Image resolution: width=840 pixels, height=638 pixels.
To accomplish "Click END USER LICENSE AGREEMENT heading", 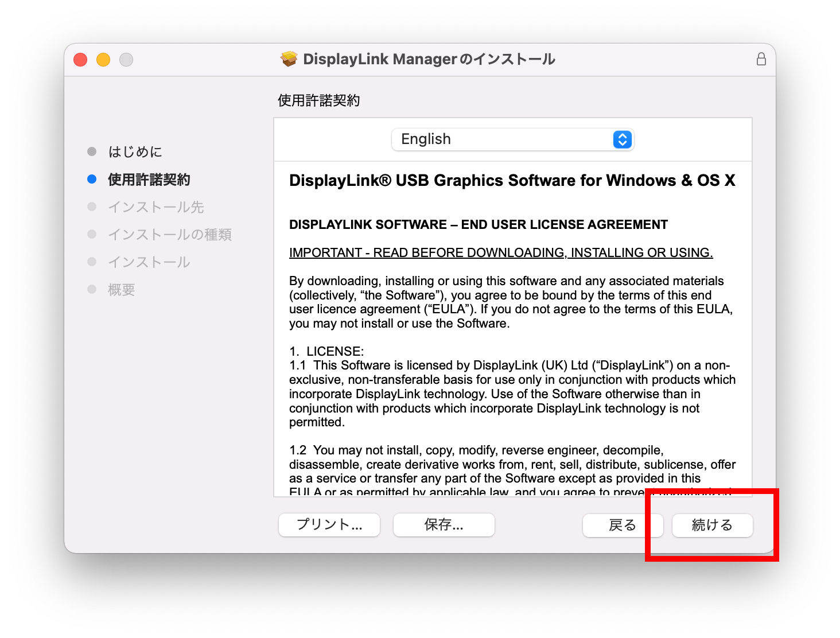I will click(x=479, y=224).
